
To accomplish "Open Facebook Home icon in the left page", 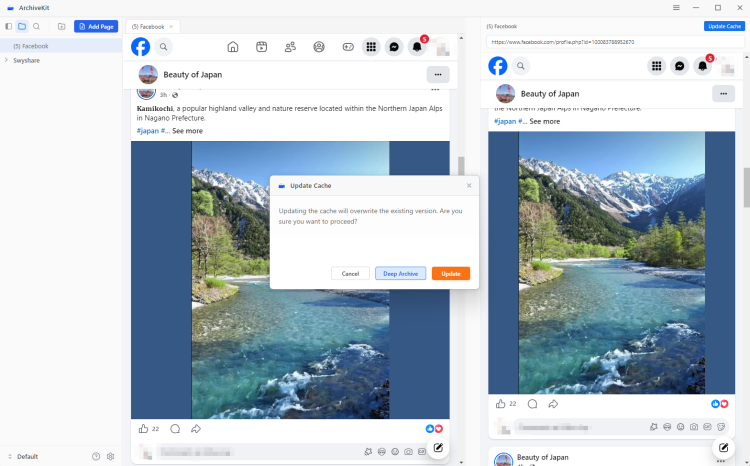I will coord(233,46).
